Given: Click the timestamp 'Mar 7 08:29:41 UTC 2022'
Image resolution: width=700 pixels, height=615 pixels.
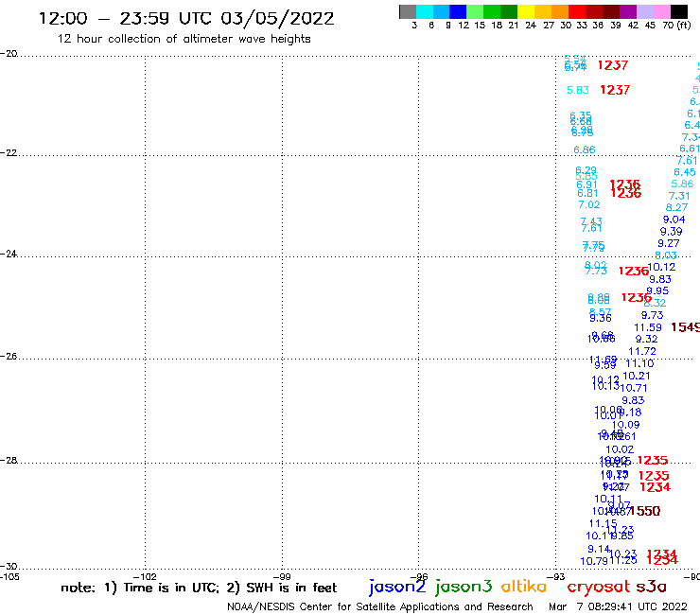Looking at the screenshot, I should click(618, 606).
